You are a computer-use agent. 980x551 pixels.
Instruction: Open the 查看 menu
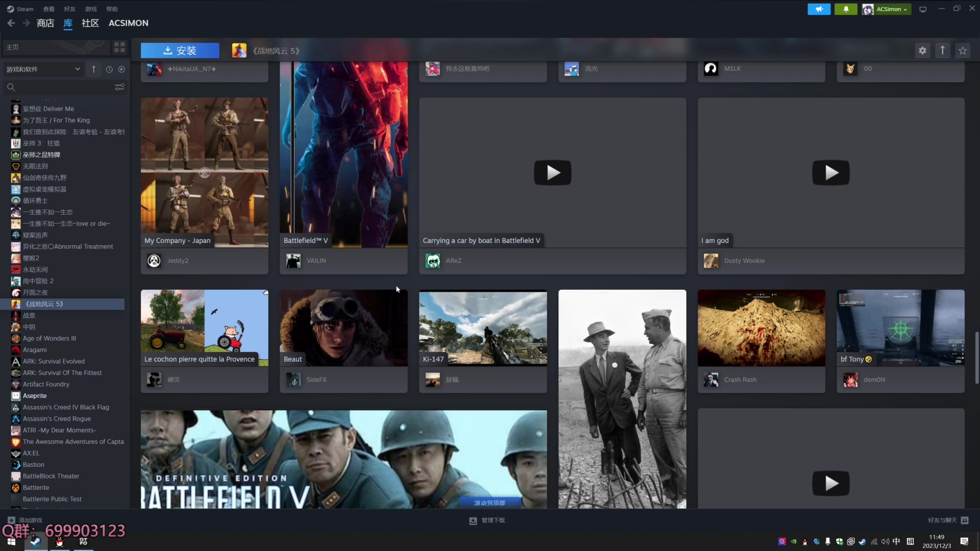point(49,9)
